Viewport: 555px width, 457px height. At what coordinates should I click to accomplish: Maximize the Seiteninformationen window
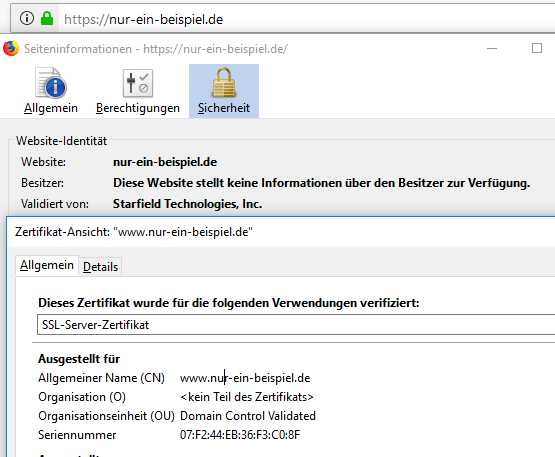[537, 48]
